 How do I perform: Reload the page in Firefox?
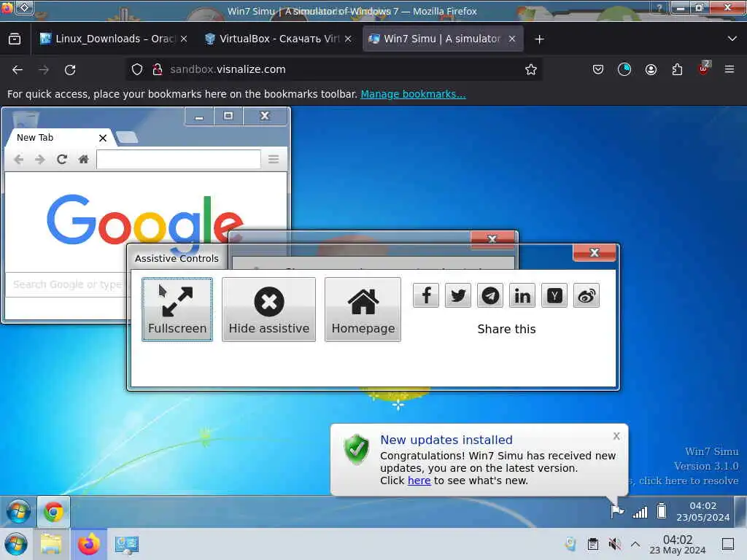pos(70,70)
